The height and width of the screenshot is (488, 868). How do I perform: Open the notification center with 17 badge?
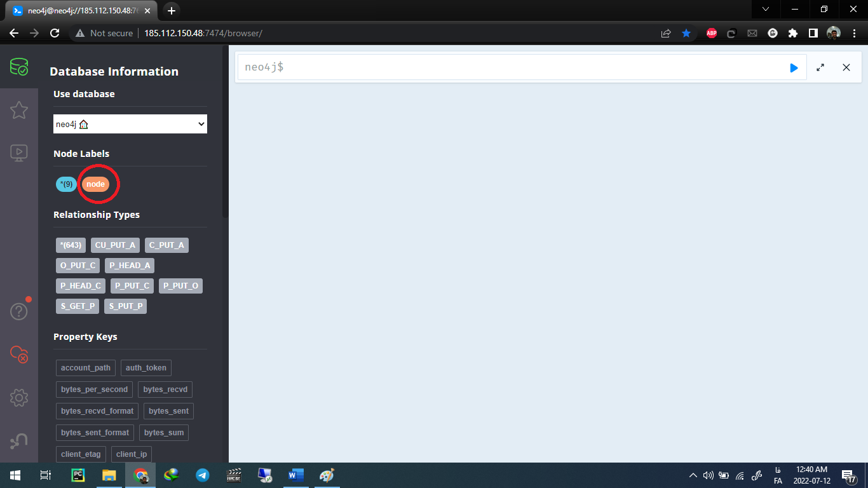(x=848, y=475)
